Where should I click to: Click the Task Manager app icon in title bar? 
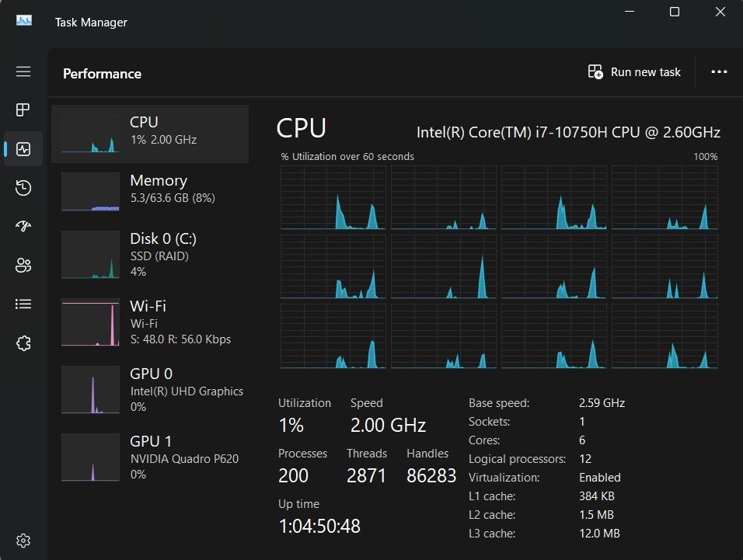click(23, 21)
